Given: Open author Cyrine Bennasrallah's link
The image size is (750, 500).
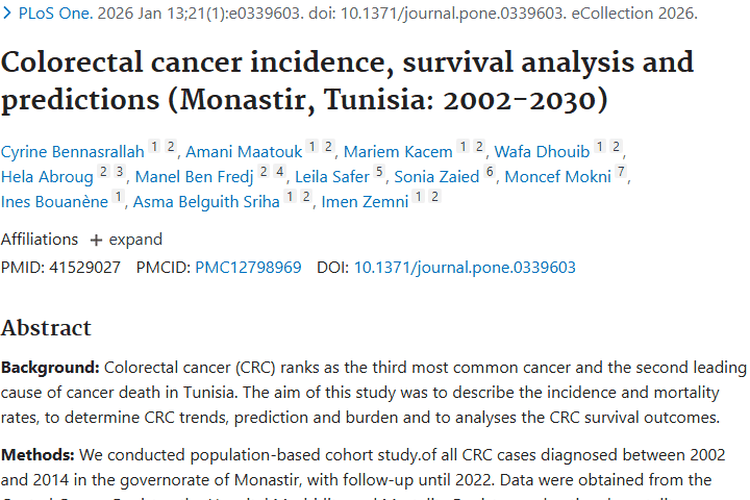Looking at the screenshot, I should click(73, 152).
